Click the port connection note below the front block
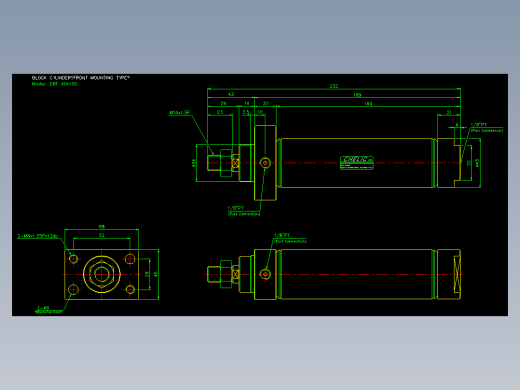 244,211
